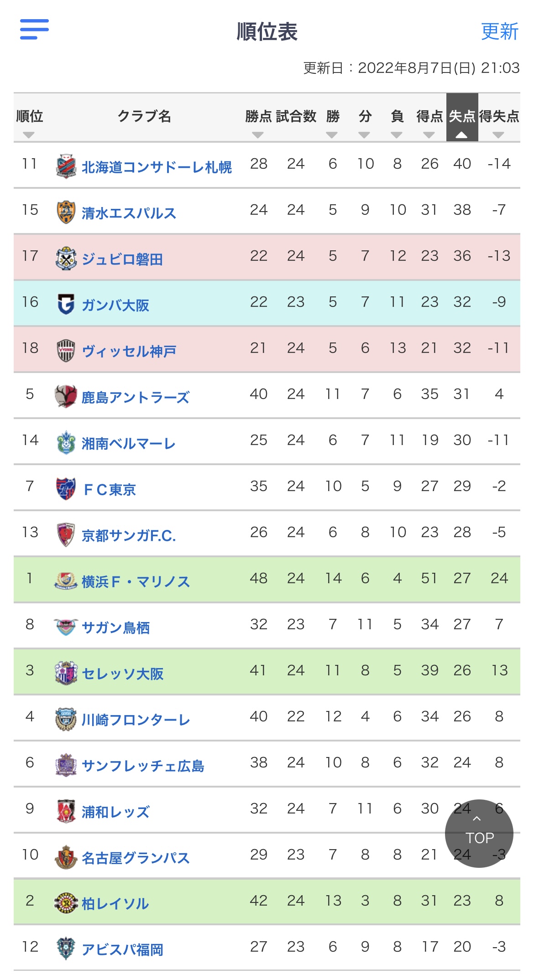Screen dimensions: 534x980
Task: Tap the 更新 refresh link
Action: (499, 31)
